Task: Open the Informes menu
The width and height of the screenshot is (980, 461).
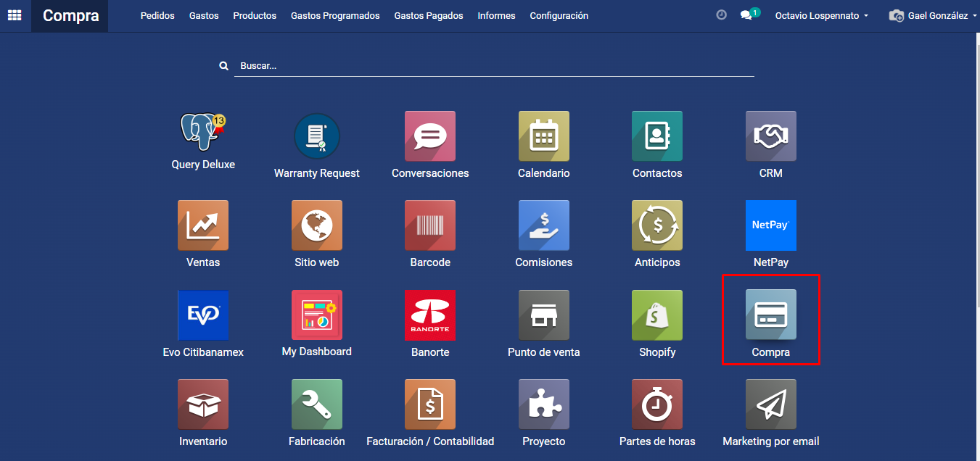Action: 497,15
